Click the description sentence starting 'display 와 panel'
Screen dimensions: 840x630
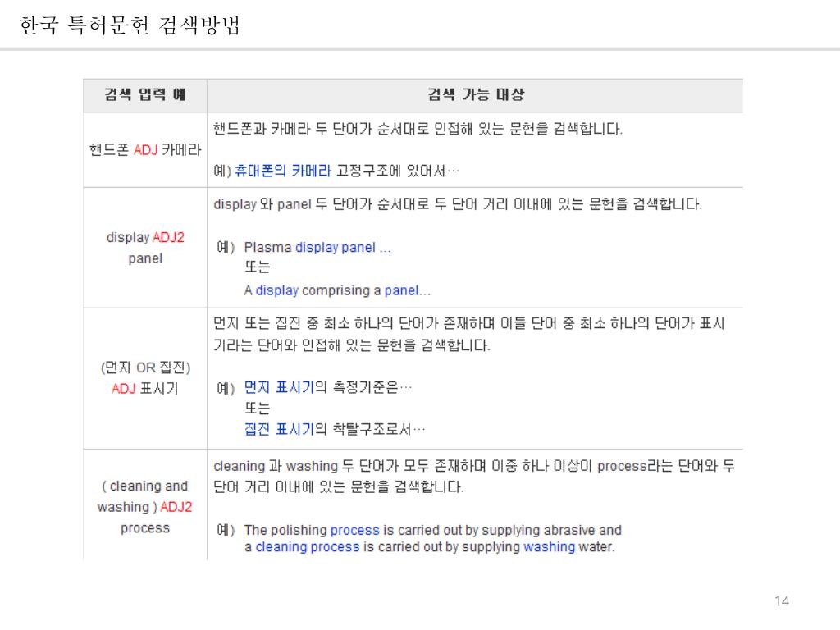pos(457,204)
